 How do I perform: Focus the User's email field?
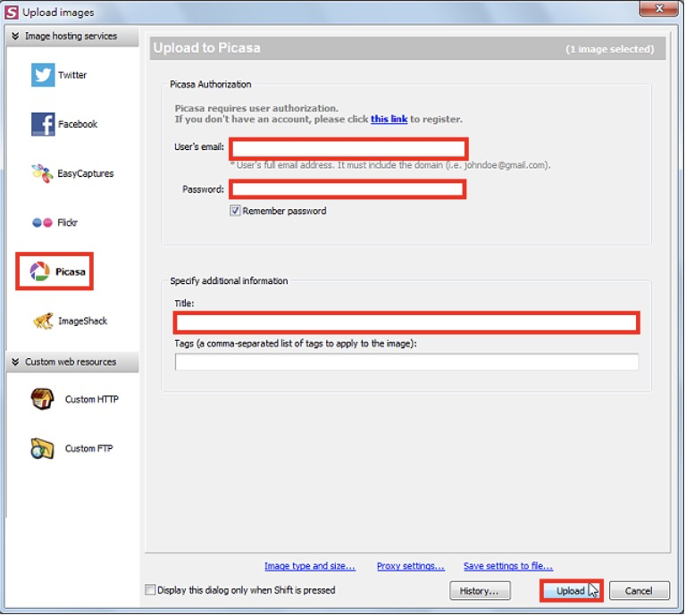pyautogui.click(x=348, y=149)
